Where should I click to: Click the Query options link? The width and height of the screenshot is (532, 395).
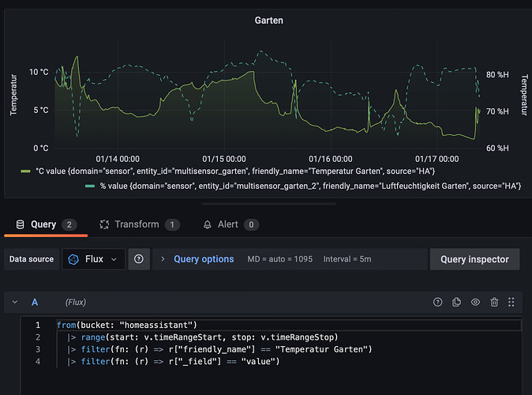coord(204,259)
